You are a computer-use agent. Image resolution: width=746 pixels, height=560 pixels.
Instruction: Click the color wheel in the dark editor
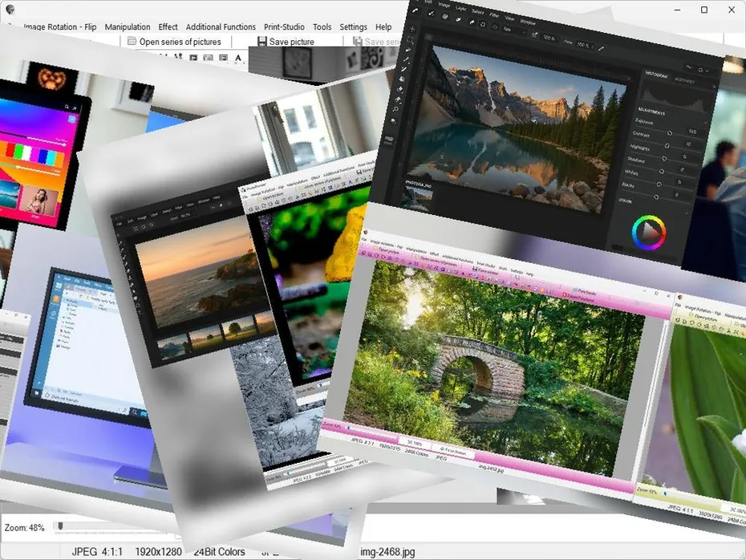[x=648, y=233]
